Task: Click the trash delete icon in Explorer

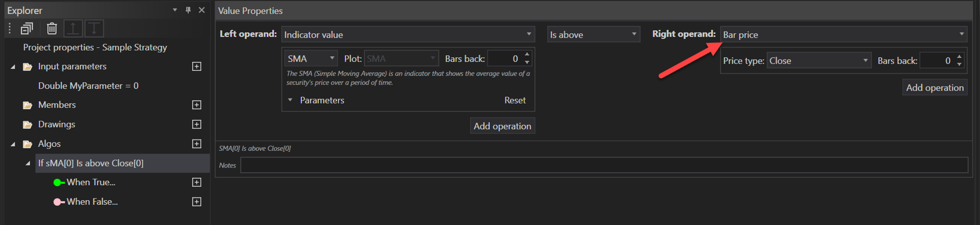Action: (52, 28)
